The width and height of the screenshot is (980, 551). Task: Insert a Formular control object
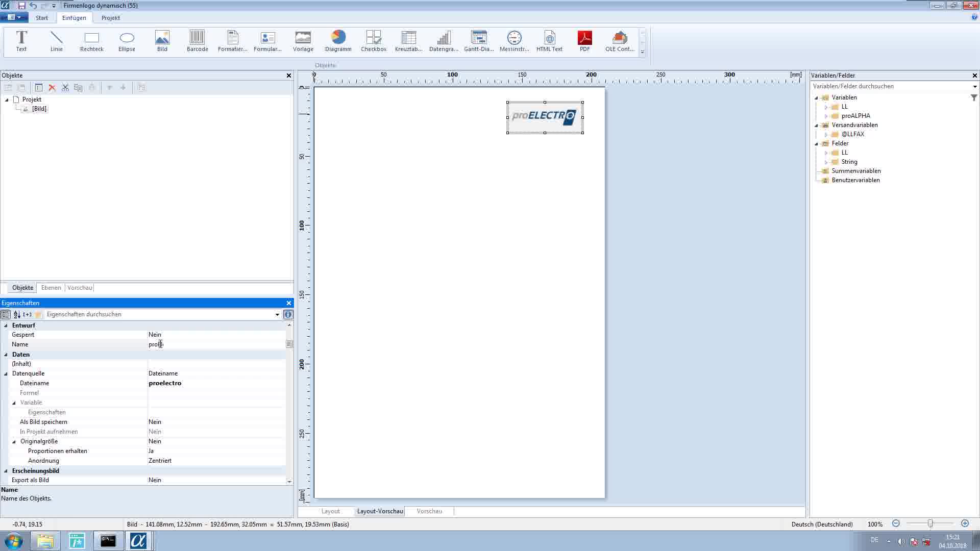268,41
